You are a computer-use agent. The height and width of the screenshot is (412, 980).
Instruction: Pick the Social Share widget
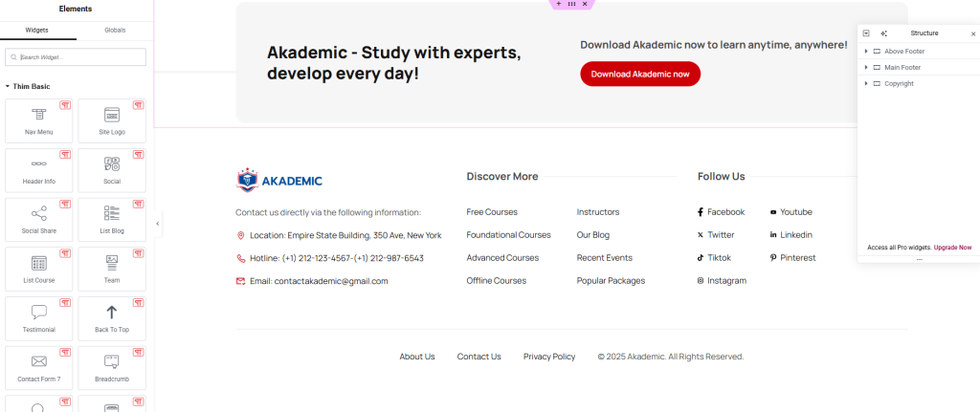[39, 219]
